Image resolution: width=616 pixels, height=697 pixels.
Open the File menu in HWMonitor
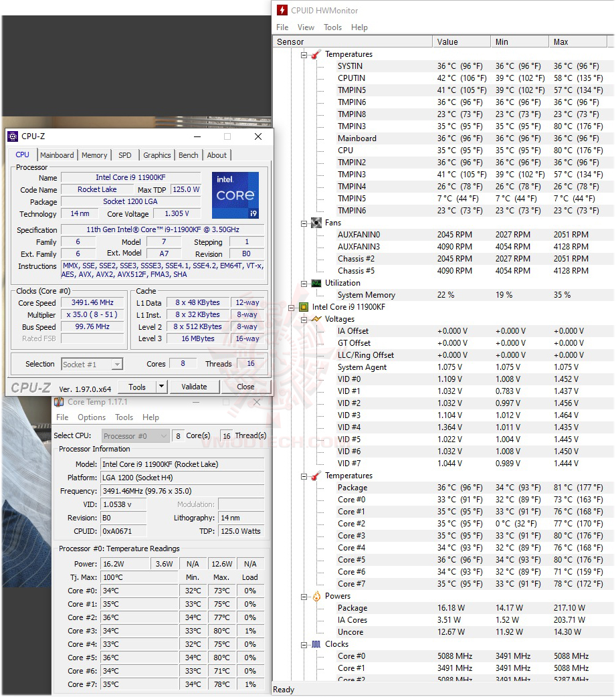(282, 27)
